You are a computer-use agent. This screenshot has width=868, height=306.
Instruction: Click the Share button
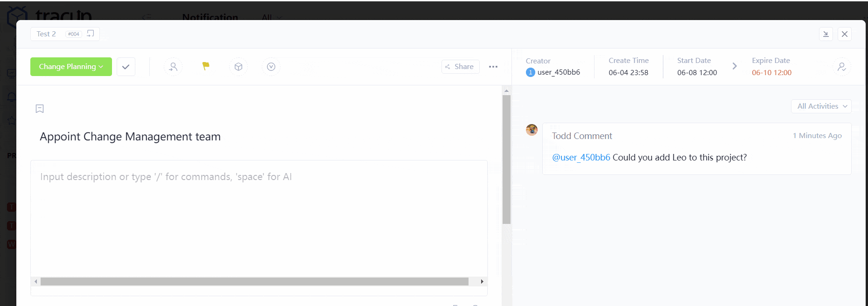(460, 67)
